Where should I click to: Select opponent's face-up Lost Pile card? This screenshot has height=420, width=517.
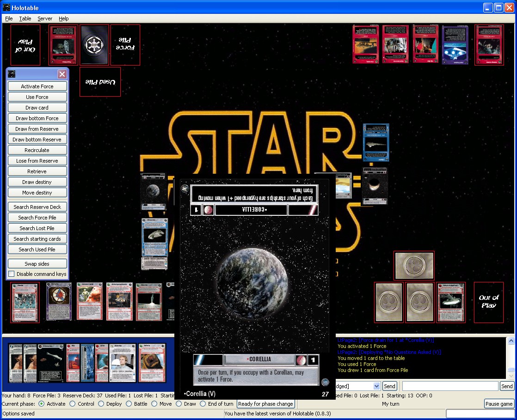(x=63, y=45)
